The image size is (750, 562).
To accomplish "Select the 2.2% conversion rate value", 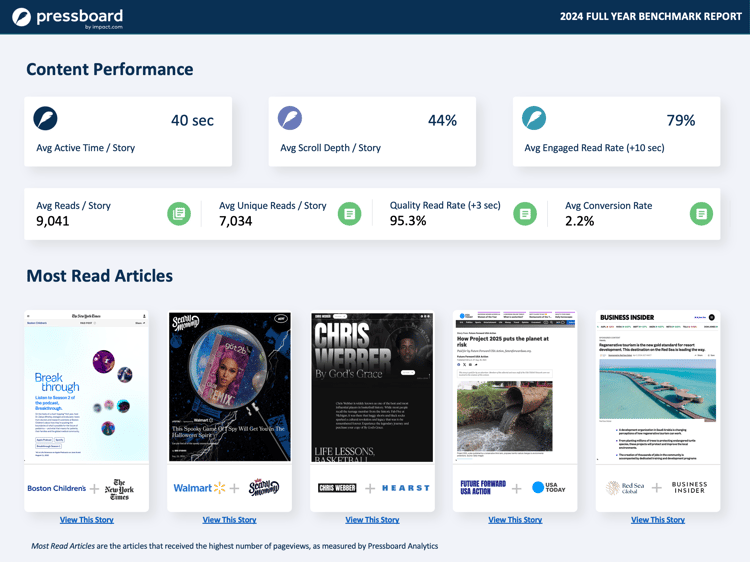I will pyautogui.click(x=579, y=221).
